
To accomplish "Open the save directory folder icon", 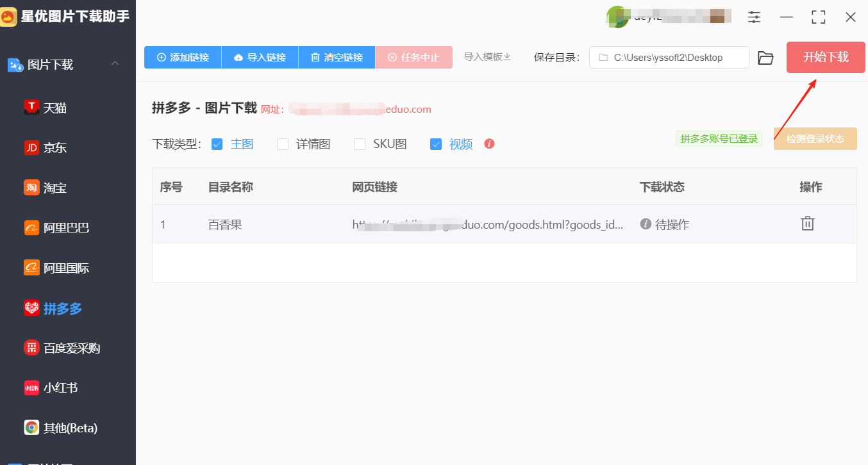I will [x=765, y=58].
